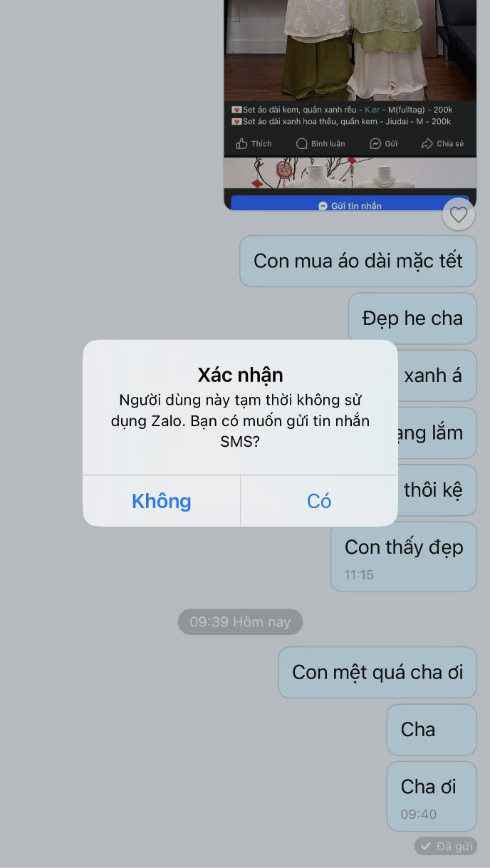The height and width of the screenshot is (868, 490).
Task: Tap the Bình luận comment icon
Action: [302, 144]
